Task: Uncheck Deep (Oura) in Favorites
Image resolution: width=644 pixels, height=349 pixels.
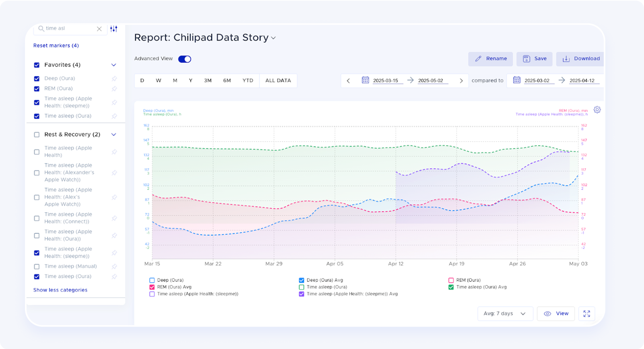Action: tap(37, 78)
